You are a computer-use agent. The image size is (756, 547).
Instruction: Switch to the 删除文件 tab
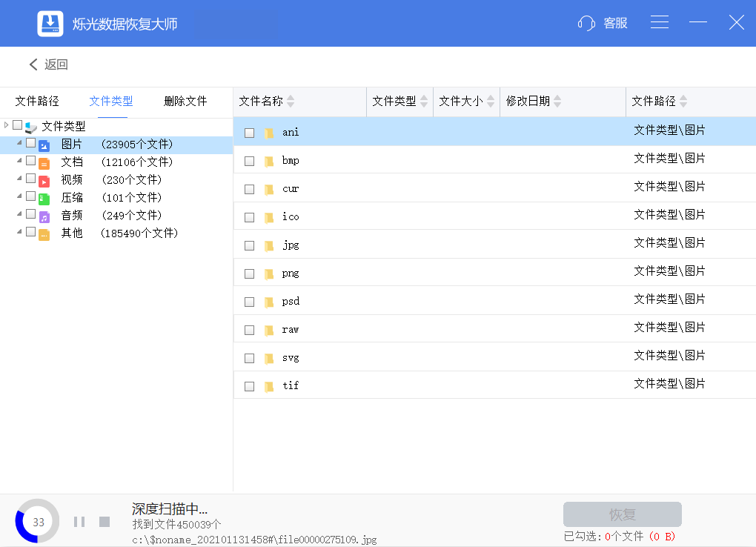tap(185, 102)
